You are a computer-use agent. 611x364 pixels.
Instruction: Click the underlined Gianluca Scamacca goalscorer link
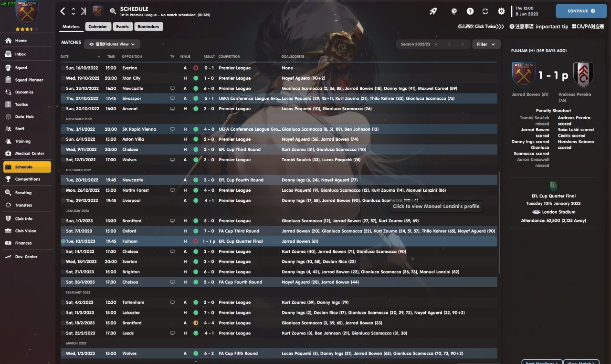coord(302,129)
